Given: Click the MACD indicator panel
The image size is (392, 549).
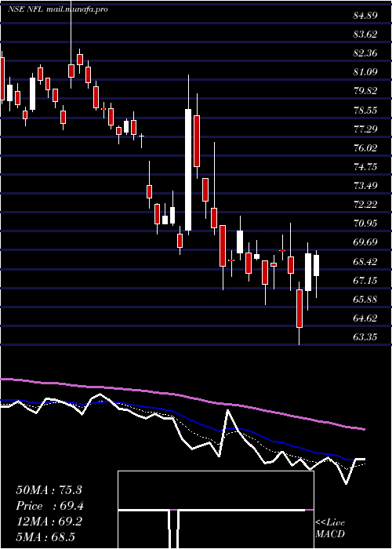Looking at the screenshot, I should pyautogui.click(x=216, y=510).
